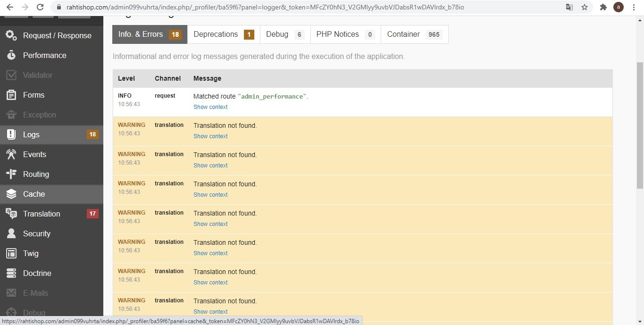
Task: Click the Doctrine database icon
Action: coord(11,273)
